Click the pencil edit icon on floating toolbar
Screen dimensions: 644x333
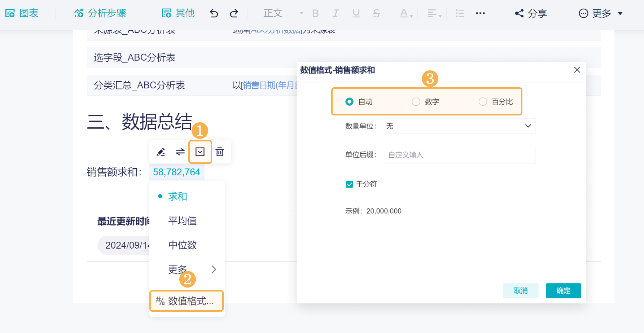pos(161,152)
